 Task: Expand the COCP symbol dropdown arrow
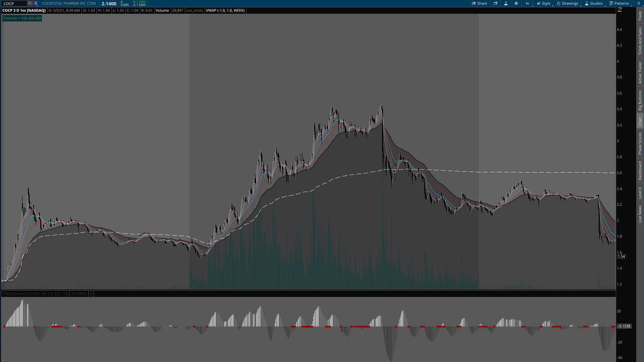(x=30, y=3)
